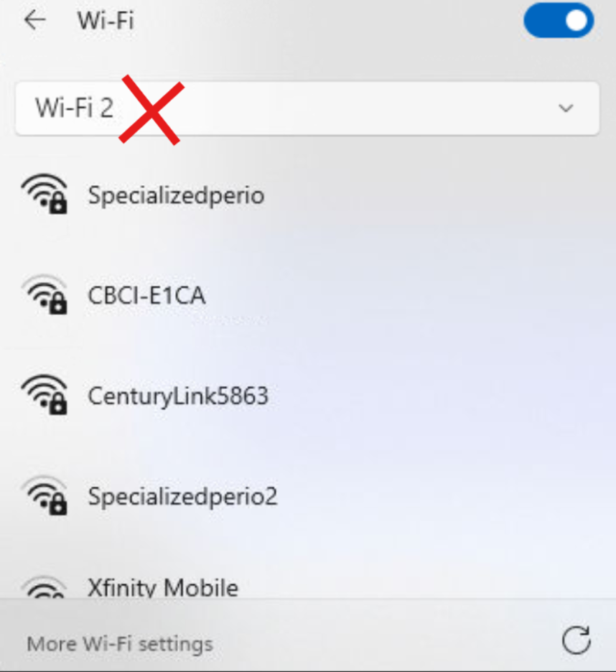Click the Wi-Fi lock icon beside CenturyLink5863

tap(45, 395)
